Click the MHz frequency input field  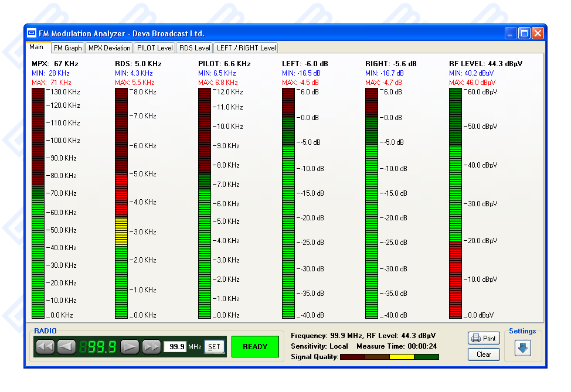(x=175, y=347)
